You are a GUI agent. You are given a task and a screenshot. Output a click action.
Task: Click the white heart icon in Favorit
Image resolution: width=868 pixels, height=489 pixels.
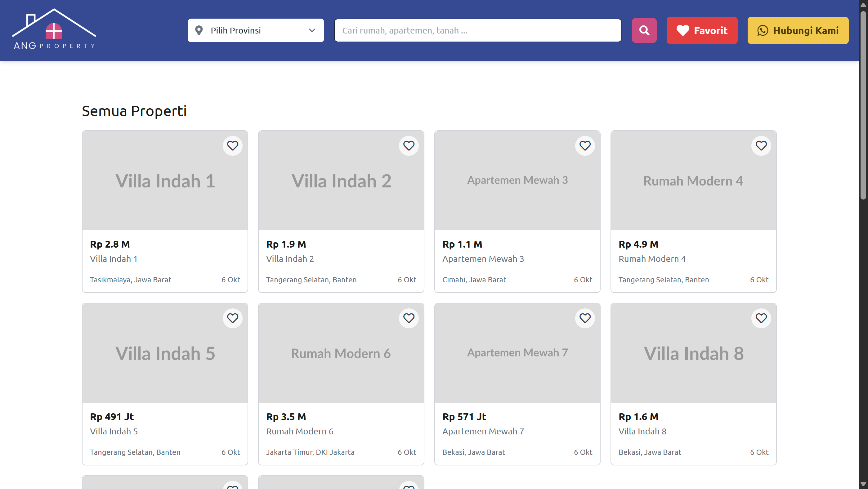[x=683, y=30]
